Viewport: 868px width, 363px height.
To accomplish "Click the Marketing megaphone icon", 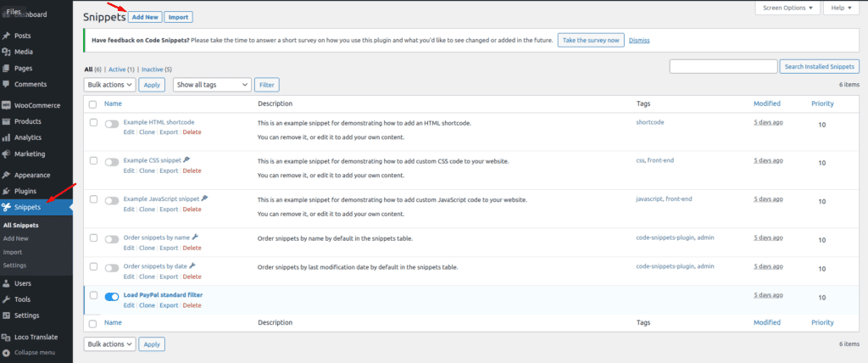I will click(7, 154).
